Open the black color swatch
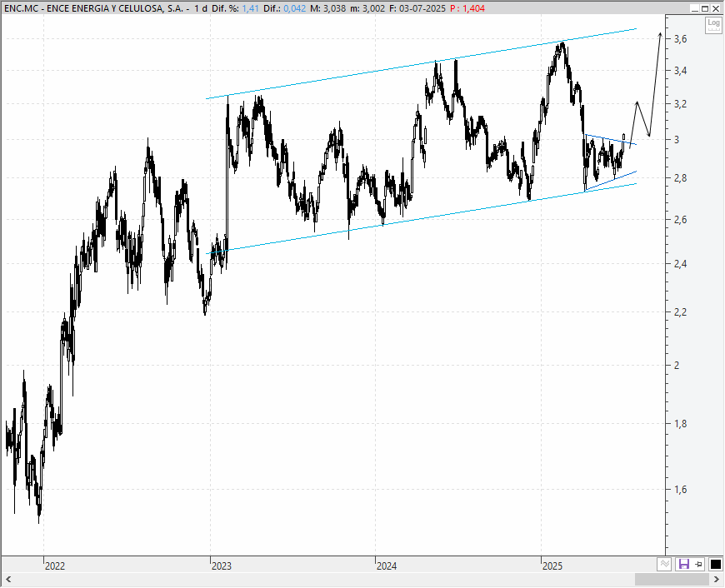The image size is (725, 588). pyautogui.click(x=715, y=565)
